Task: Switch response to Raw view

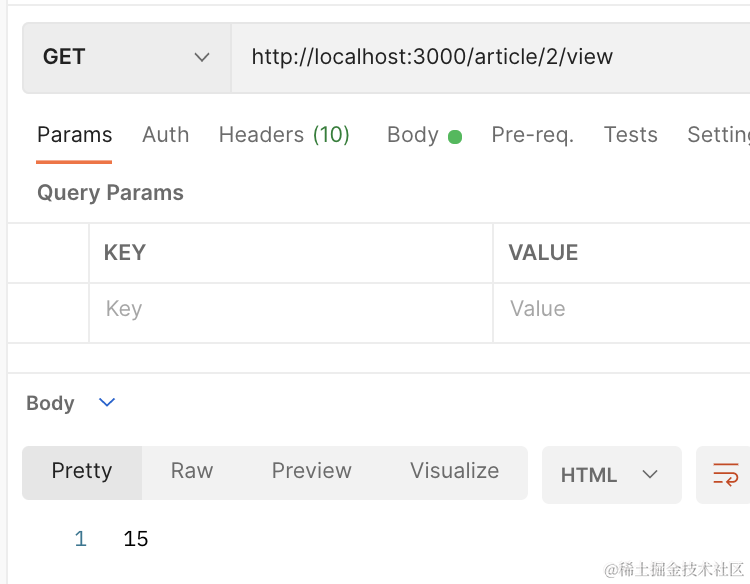Action: 191,471
